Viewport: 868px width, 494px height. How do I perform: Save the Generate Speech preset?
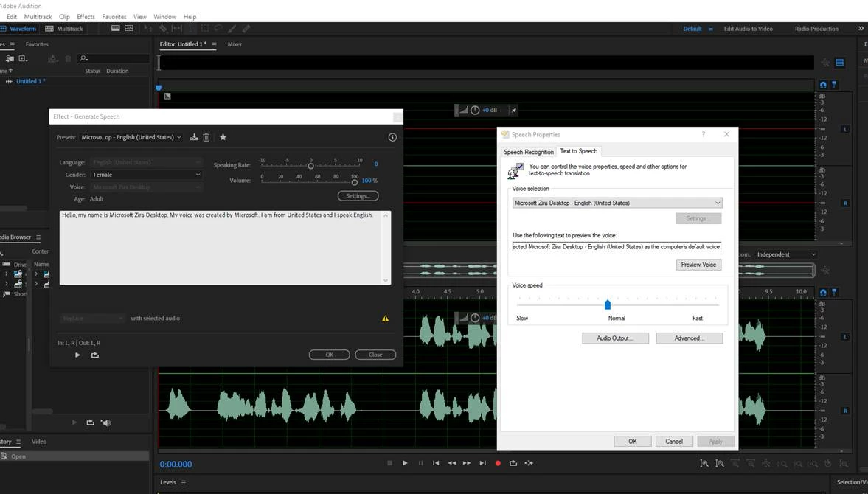[x=194, y=137]
